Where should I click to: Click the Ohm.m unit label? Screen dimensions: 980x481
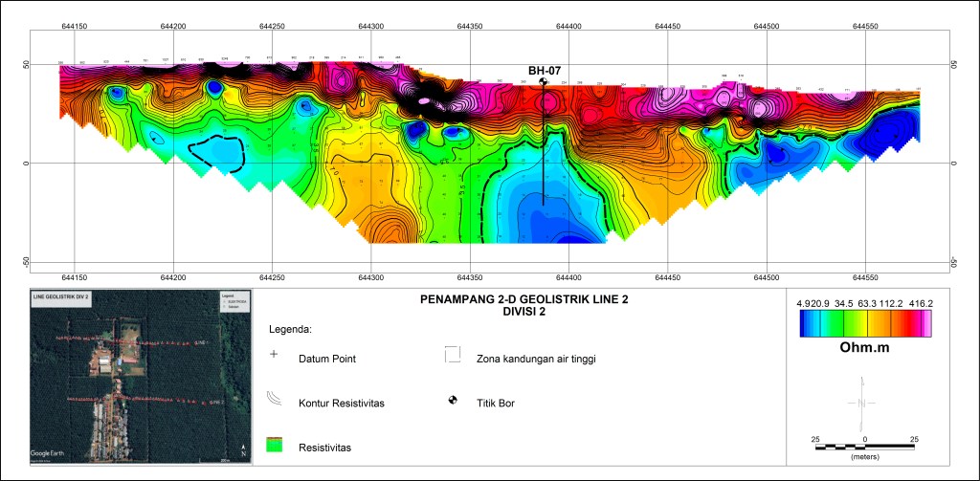pyautogui.click(x=865, y=349)
